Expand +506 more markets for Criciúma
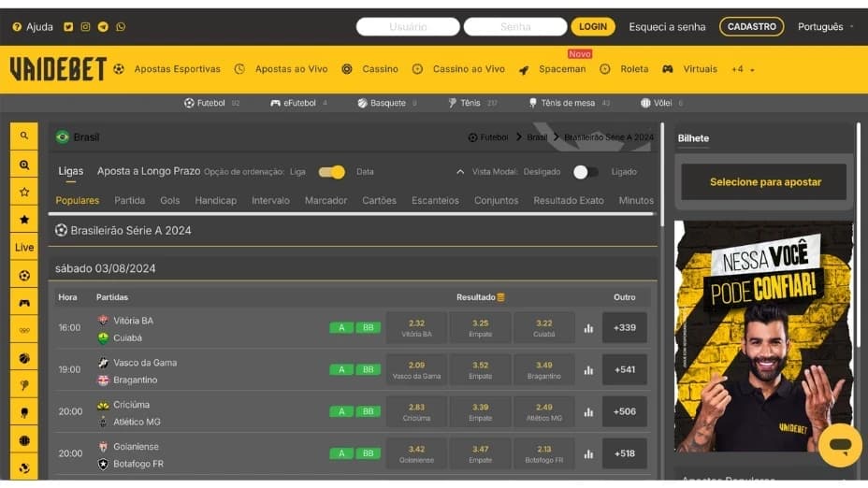The height and width of the screenshot is (488, 868). tap(625, 411)
